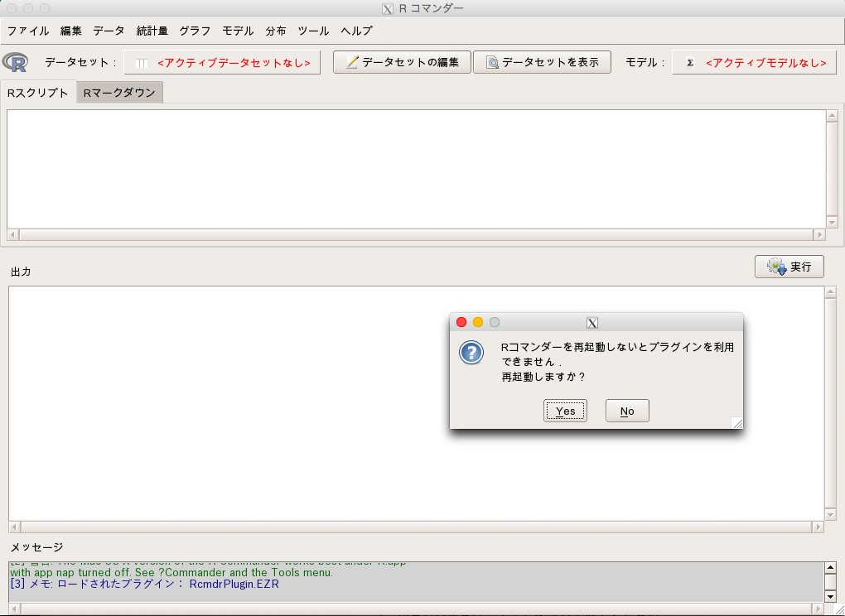Click the 'app nap turned off' message line
This screenshot has width=845, height=616.
coord(171,572)
